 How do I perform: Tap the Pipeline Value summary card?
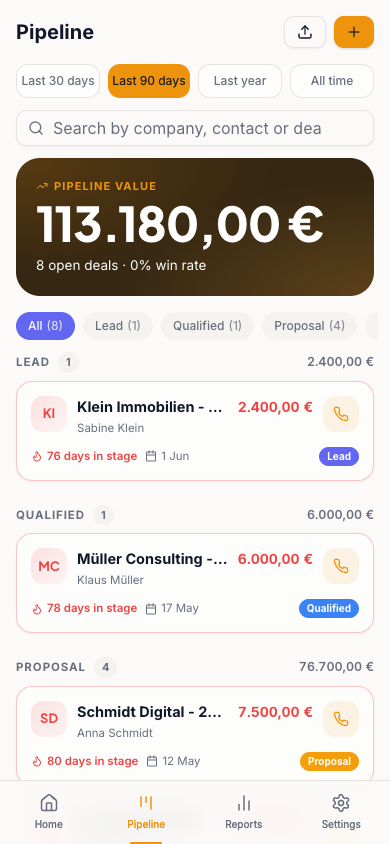click(195, 227)
